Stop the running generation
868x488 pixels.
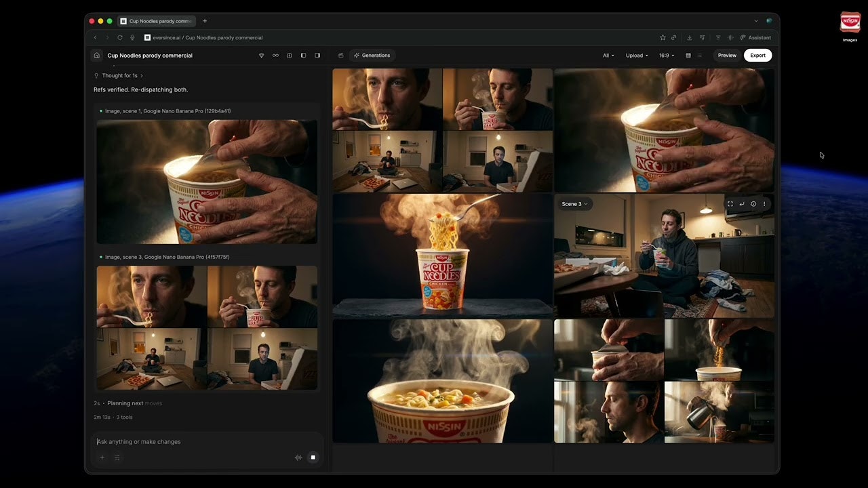pos(313,457)
